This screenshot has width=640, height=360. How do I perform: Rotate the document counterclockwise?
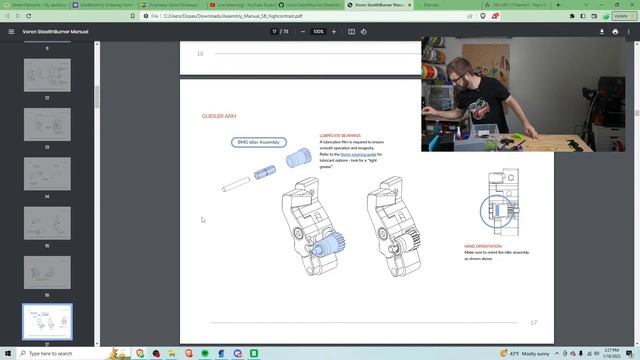coord(364,31)
